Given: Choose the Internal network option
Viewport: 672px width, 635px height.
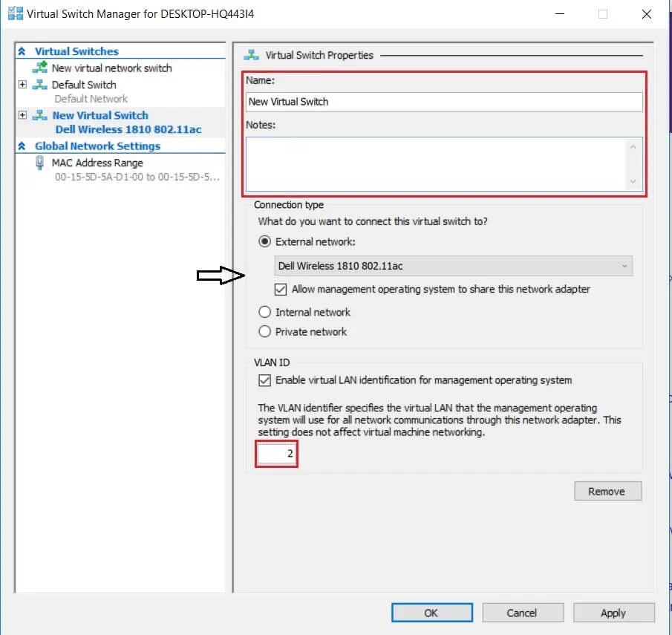Looking at the screenshot, I should coord(264,313).
